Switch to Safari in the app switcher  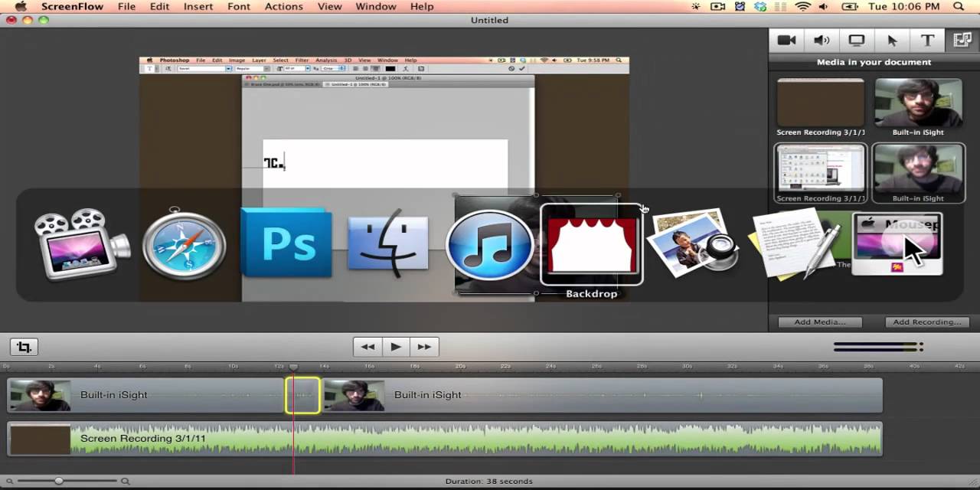[184, 244]
